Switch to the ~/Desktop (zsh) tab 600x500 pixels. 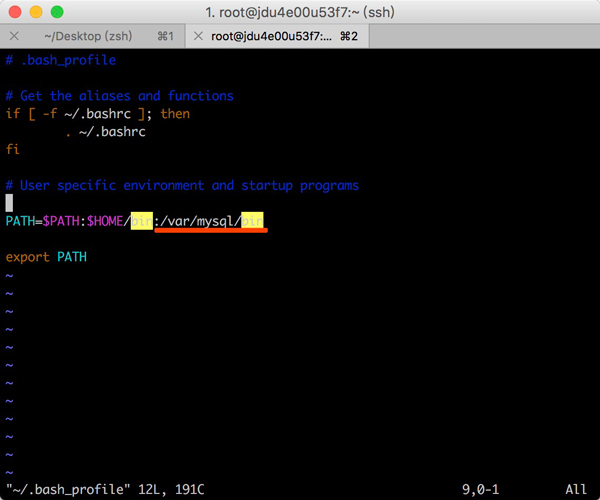coord(93,36)
